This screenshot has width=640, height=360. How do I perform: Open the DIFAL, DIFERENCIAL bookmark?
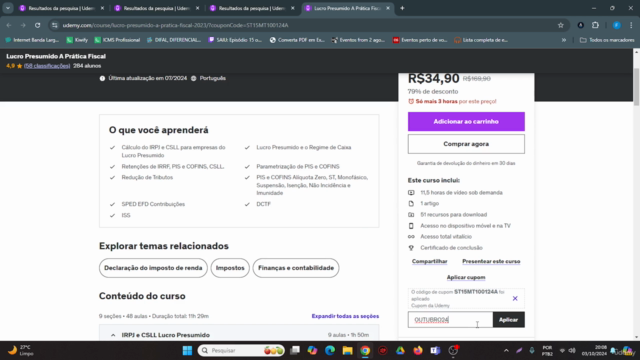click(174, 40)
